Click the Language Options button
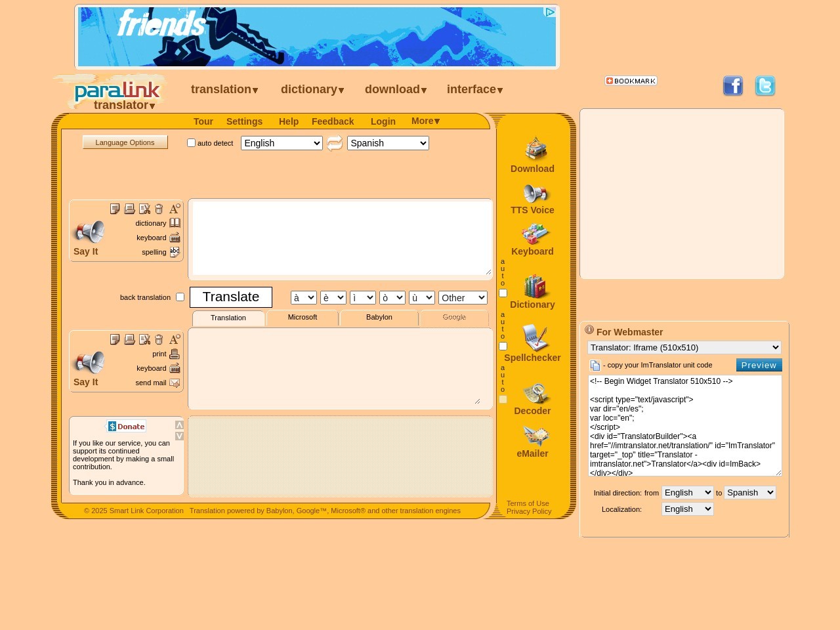This screenshot has width=840, height=630. point(125,142)
